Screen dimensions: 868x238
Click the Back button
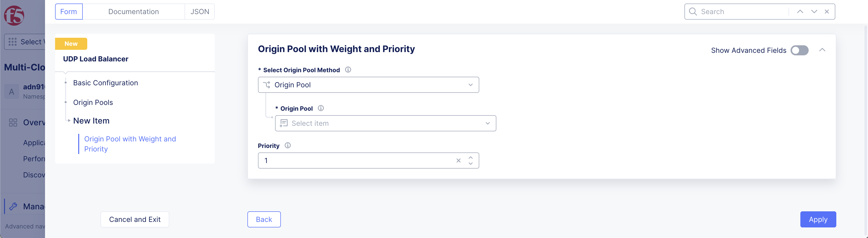(264, 219)
